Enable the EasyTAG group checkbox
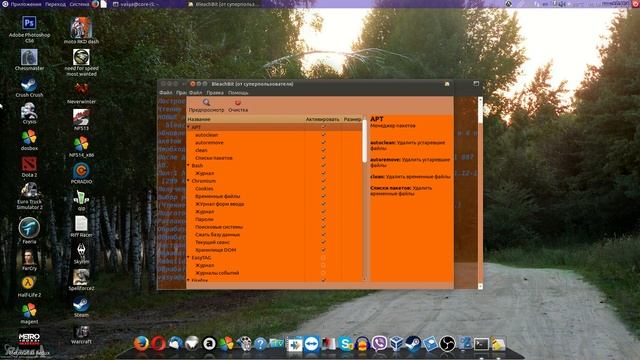This screenshot has width=640, height=360. coord(323,258)
